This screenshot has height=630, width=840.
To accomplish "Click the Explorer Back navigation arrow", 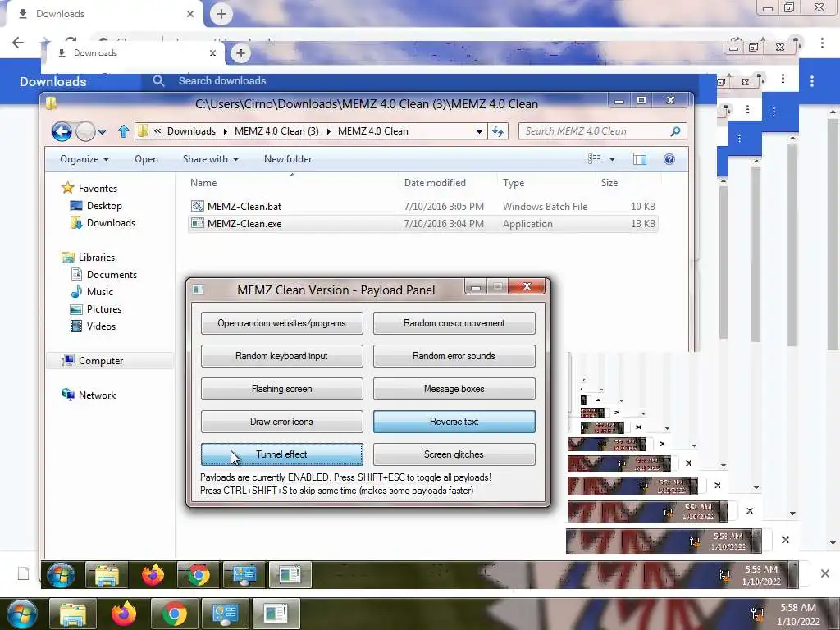I will click(62, 131).
